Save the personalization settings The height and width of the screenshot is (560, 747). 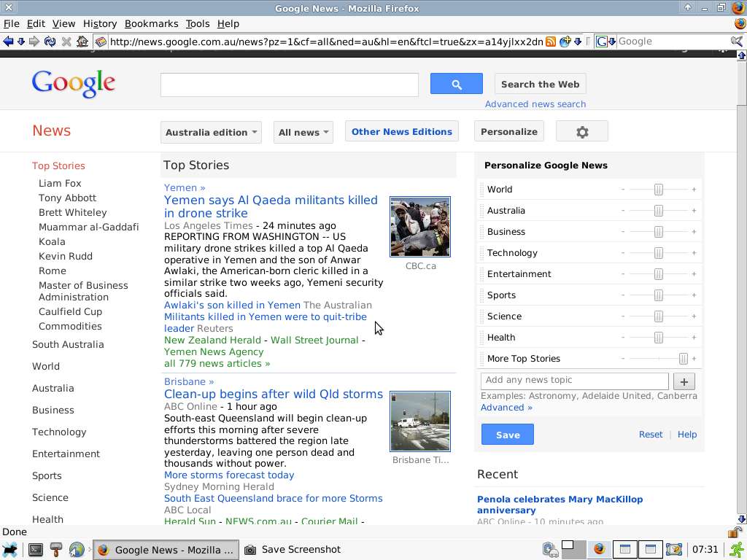pos(508,435)
